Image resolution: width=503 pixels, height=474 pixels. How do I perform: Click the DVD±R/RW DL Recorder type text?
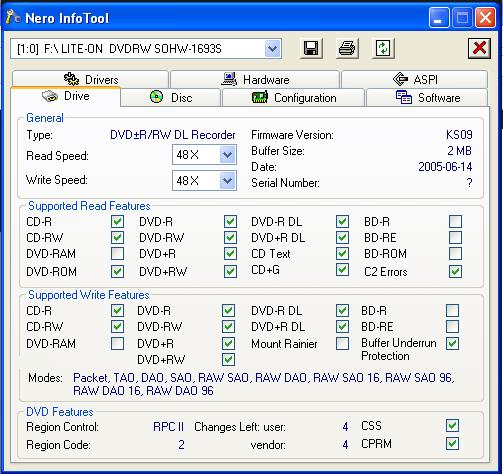point(173,135)
